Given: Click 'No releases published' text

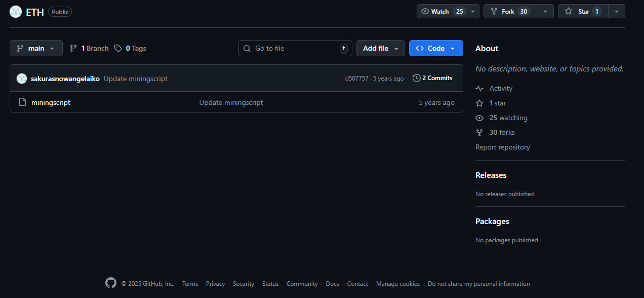Looking at the screenshot, I should (505, 194).
